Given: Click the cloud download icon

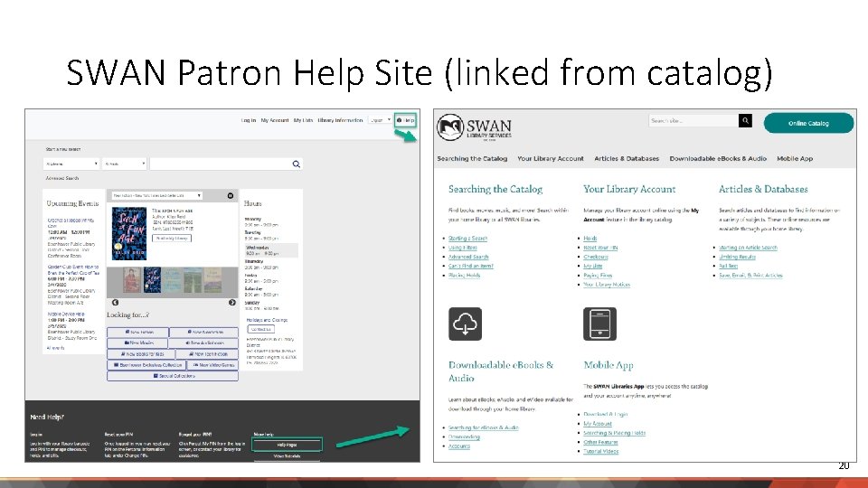Looking at the screenshot, I should 465,324.
